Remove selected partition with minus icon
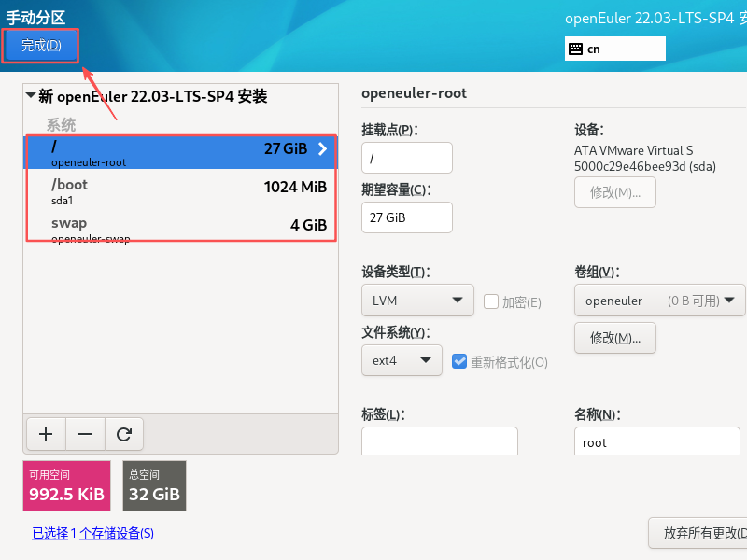The width and height of the screenshot is (747, 560). (x=85, y=434)
